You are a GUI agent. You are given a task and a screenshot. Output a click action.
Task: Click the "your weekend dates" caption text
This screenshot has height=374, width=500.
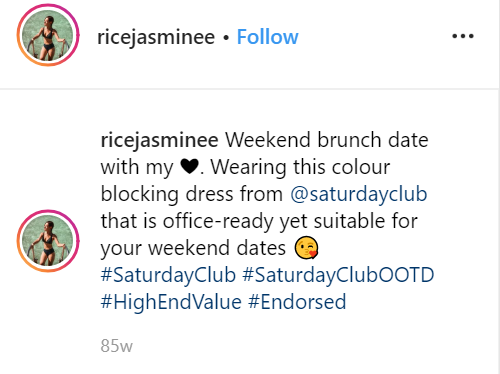click(x=193, y=248)
